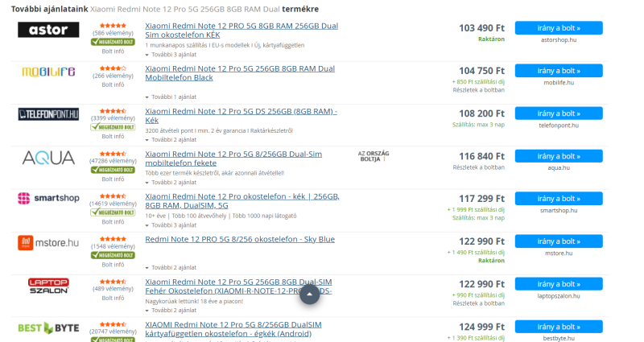Click the '103 490 Ft' price
Viewport: 644px width, 342px height.
481,28
